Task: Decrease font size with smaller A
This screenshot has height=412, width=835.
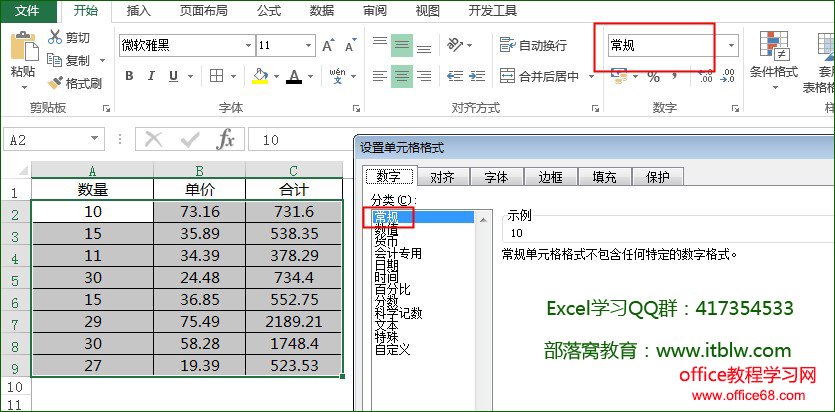Action: [350, 46]
